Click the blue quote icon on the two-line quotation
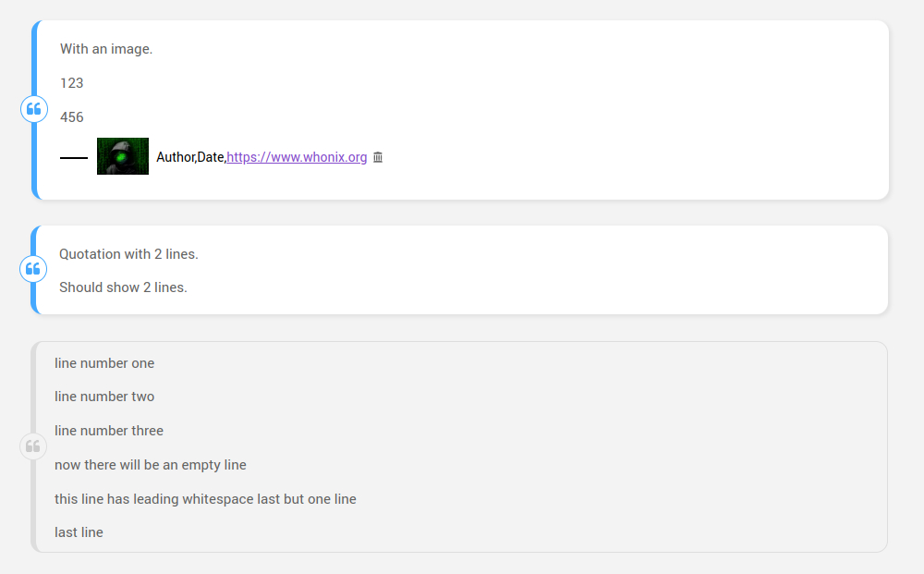 click(33, 269)
